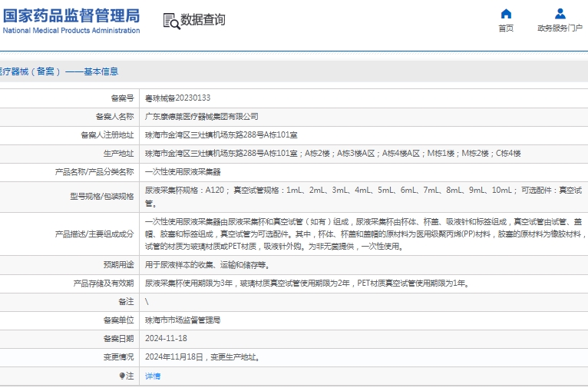
Task: Click the filing authority 珠海市市场监督管理局
Action: (183, 320)
